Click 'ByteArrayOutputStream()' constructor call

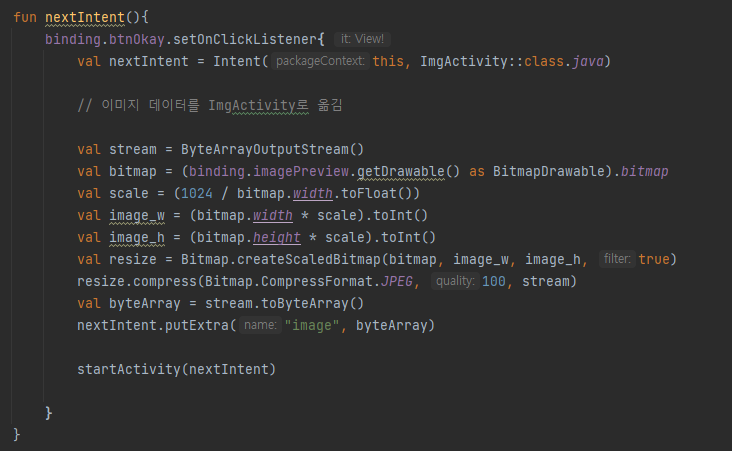click(x=272, y=149)
